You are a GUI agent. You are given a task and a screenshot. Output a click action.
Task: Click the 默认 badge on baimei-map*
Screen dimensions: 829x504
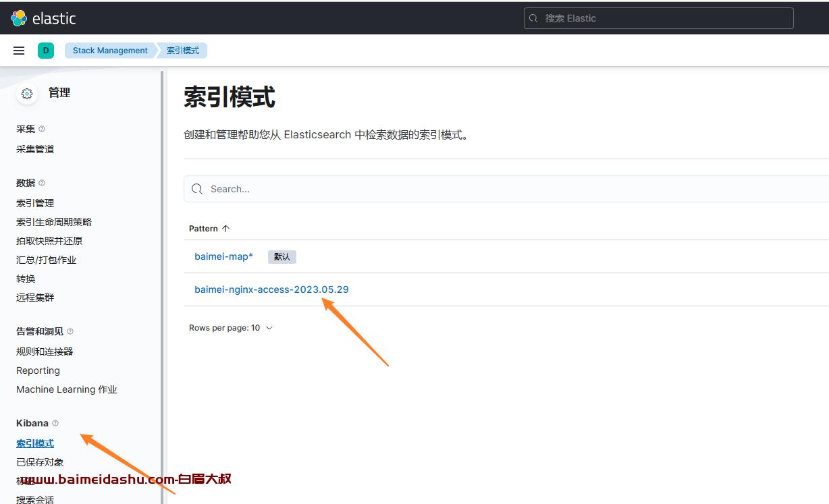(282, 257)
